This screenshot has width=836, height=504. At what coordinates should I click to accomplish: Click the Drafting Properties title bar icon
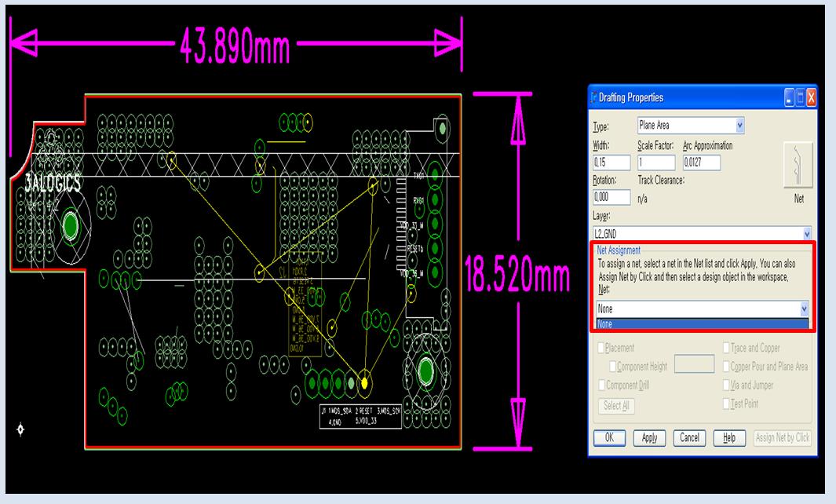593,97
